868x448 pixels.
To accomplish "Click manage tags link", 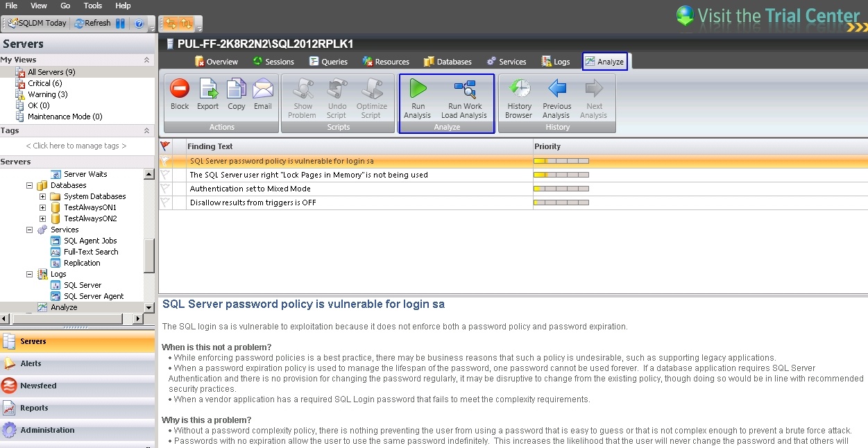I will click(76, 146).
